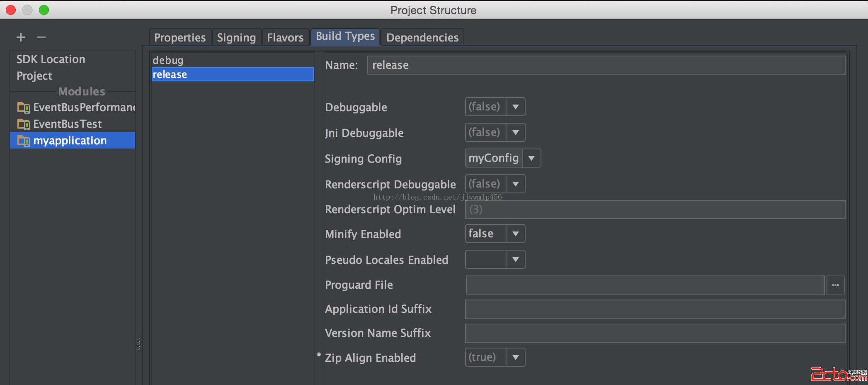This screenshot has height=385, width=868.
Task: Select the debug build type
Action: coord(168,60)
